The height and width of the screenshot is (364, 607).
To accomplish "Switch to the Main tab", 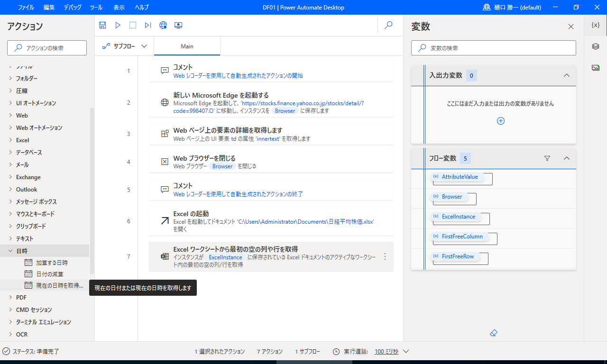I will click(187, 46).
